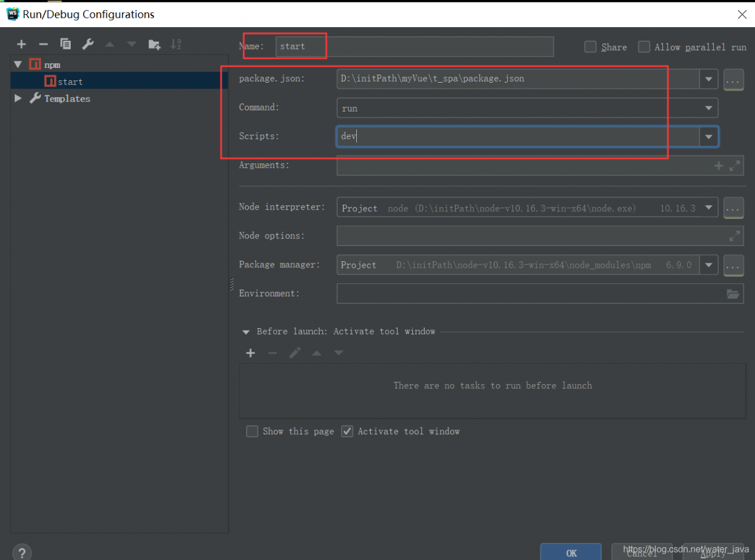The width and height of the screenshot is (755, 560).
Task: Open the Scripts dropdown arrow
Action: (x=708, y=137)
